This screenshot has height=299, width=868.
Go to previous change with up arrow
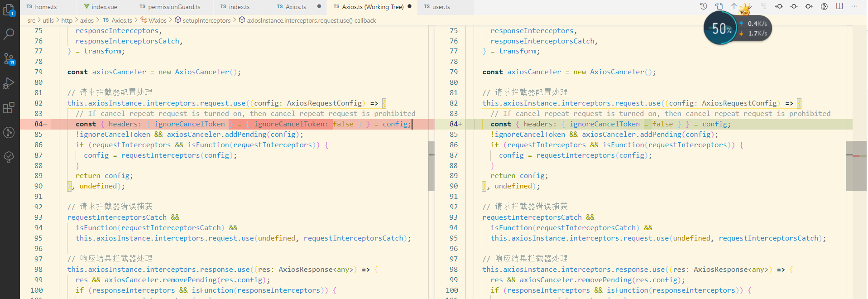(x=734, y=6)
